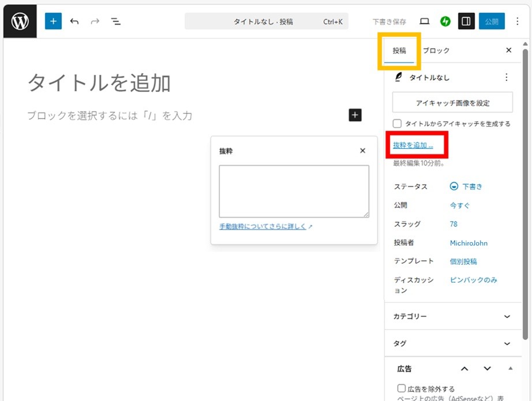
Task: Toggle the settings sidebar panel icon
Action: pyautogui.click(x=466, y=21)
